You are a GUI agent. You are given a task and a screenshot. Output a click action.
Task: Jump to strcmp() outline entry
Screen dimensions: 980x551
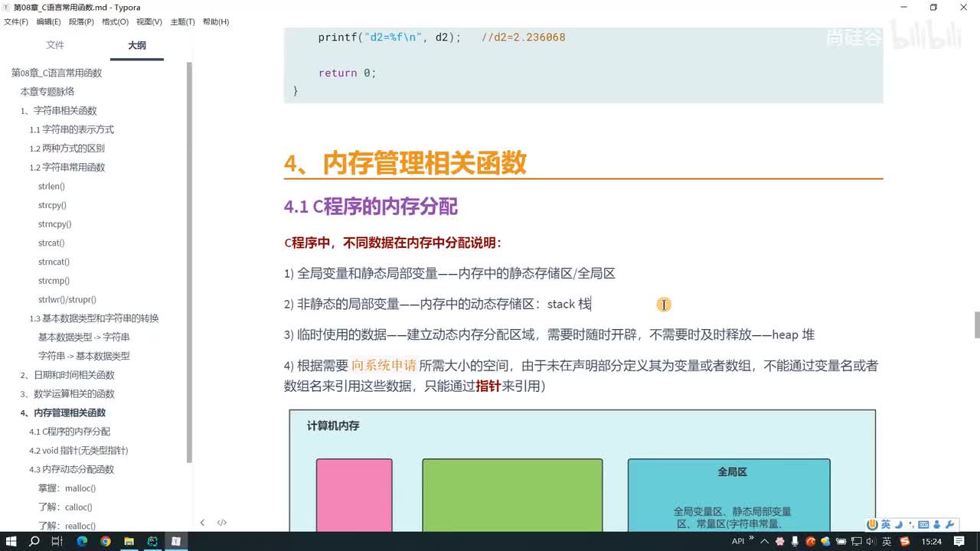click(54, 281)
